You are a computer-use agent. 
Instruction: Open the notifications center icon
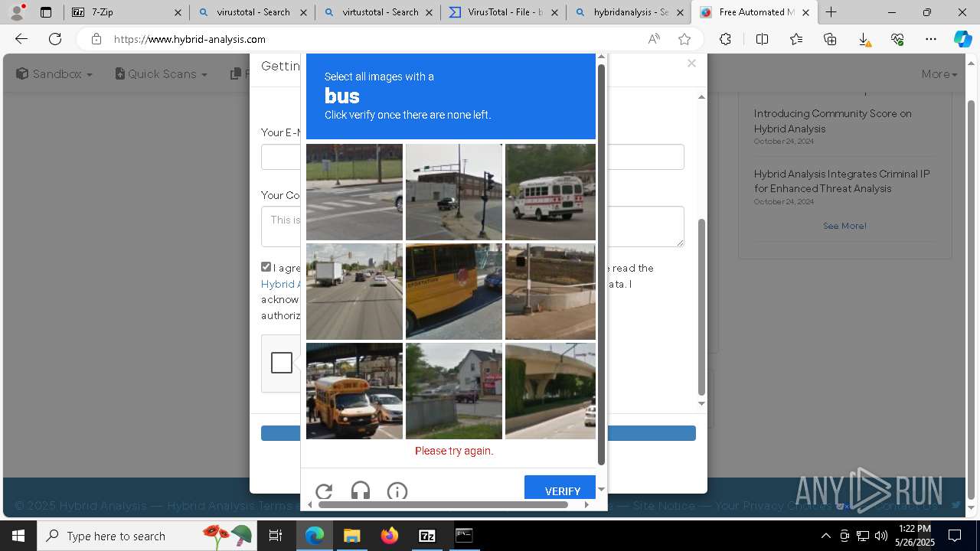tap(955, 536)
